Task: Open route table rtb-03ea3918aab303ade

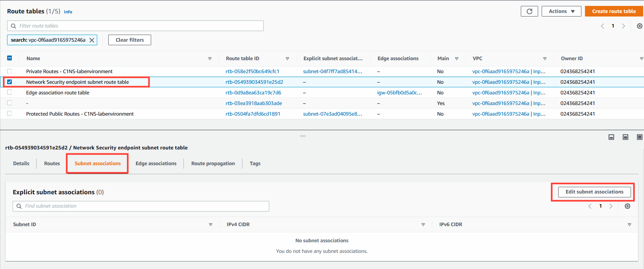Action: 254,103
